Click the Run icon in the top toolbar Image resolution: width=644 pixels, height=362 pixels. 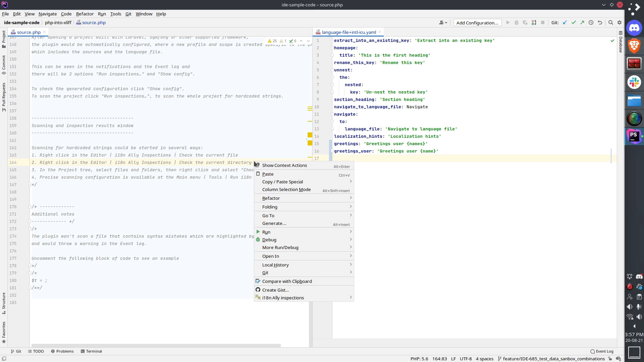pos(508,22)
